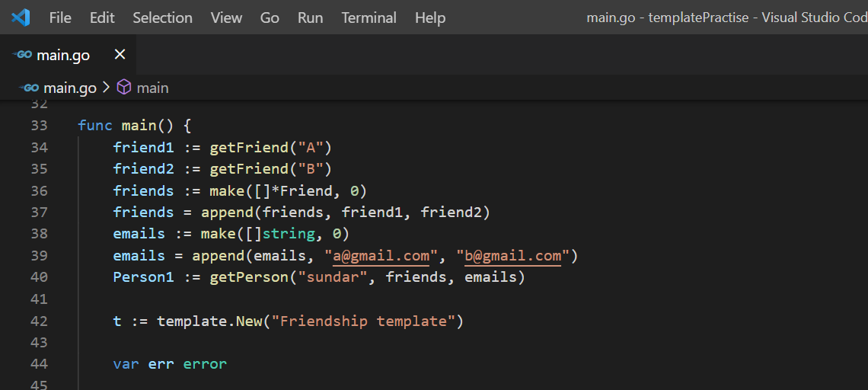Click the func keyword on line 33

click(x=95, y=126)
